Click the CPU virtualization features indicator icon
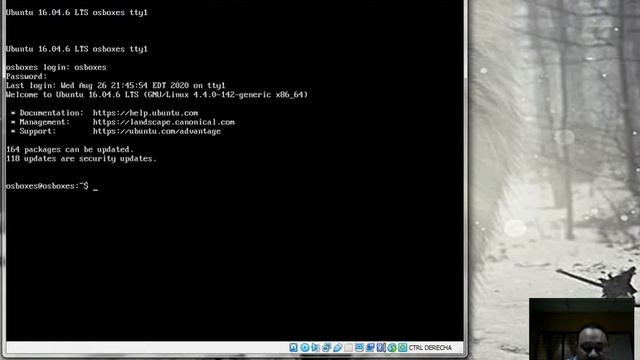Image resolution: width=640 pixels, height=360 pixels. click(x=380, y=347)
